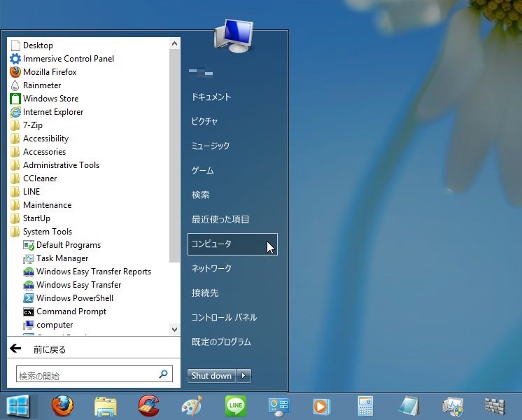Launch CCleaner from the taskbar
The height and width of the screenshot is (420, 522).
pyautogui.click(x=149, y=406)
